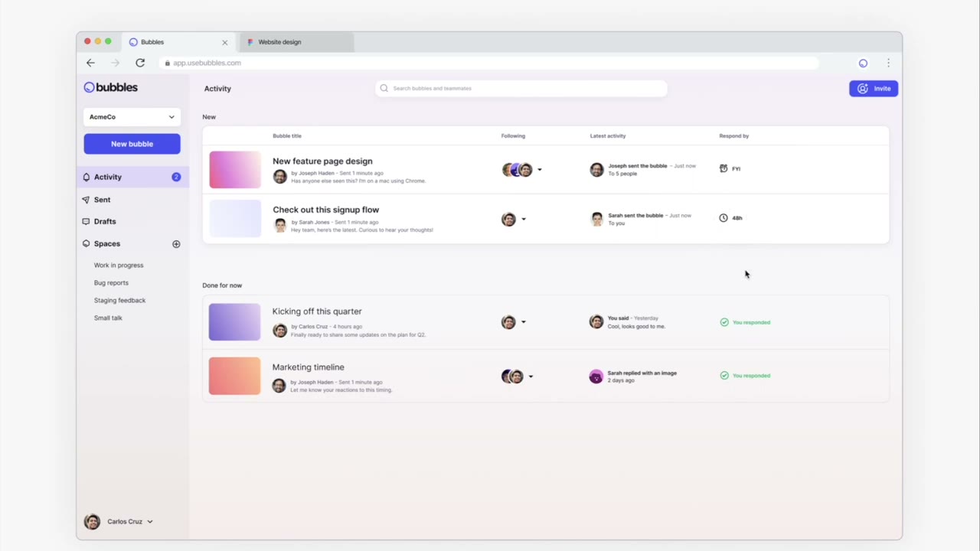Click the browser back arrow
This screenshot has width=980, height=551.
coord(90,63)
